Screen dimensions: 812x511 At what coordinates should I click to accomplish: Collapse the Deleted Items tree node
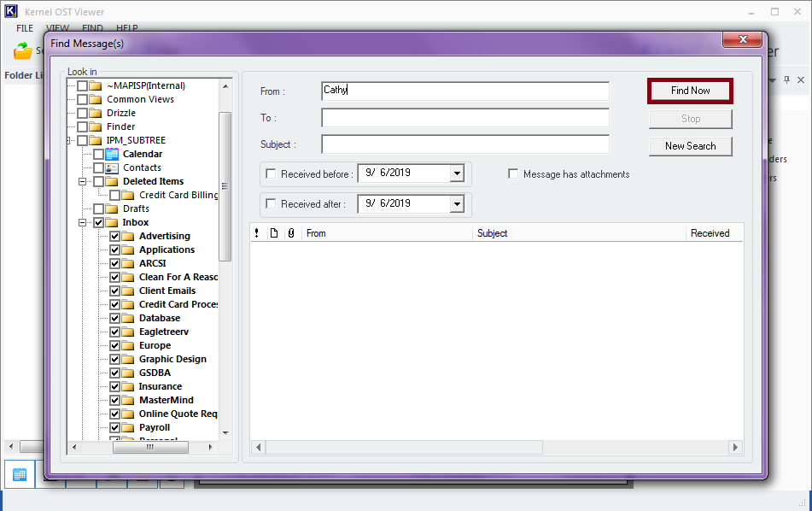point(82,181)
